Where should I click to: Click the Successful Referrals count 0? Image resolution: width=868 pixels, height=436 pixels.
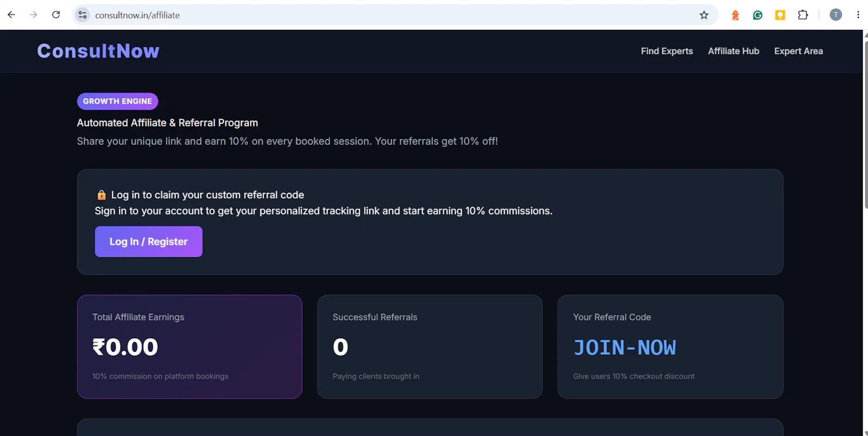[340, 347]
